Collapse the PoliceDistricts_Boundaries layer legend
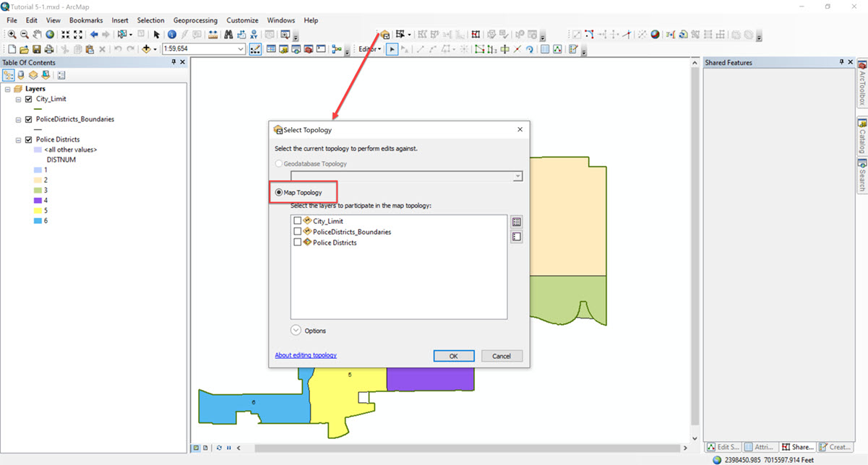The height and width of the screenshot is (465, 868). [x=18, y=119]
